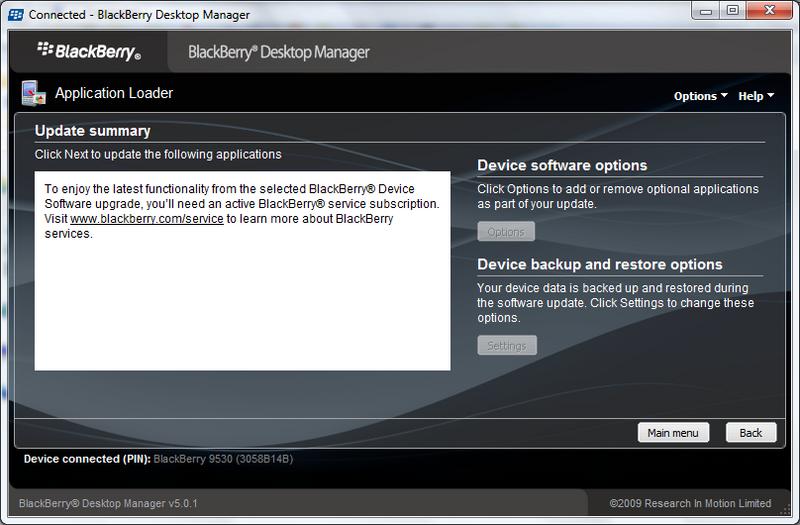Click the BlackBerry 9530 device PIN text
This screenshot has width=800, height=525.
tap(223, 460)
